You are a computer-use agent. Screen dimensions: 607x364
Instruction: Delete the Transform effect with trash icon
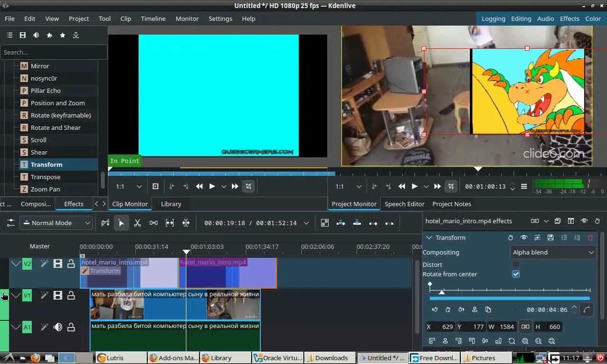pyautogui.click(x=590, y=237)
